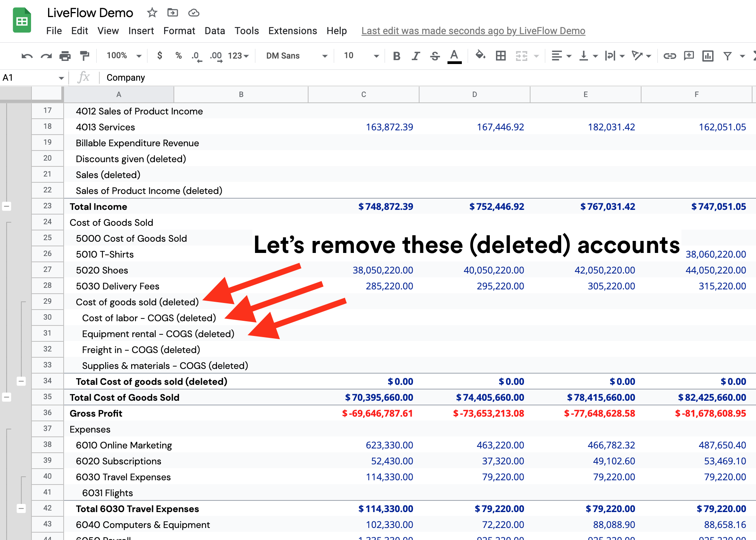Star the LiveFlow Demo document

[x=152, y=13]
